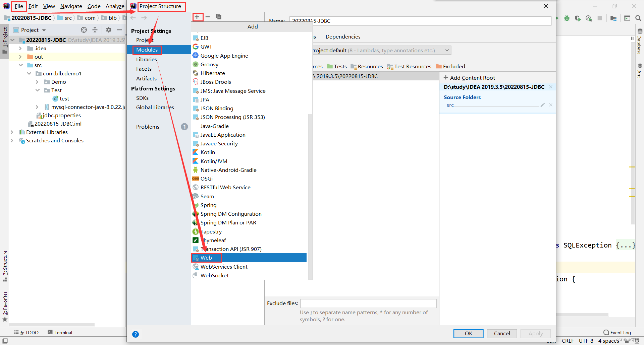This screenshot has width=644, height=345.
Task: Click the Cancel button
Action: 502,333
